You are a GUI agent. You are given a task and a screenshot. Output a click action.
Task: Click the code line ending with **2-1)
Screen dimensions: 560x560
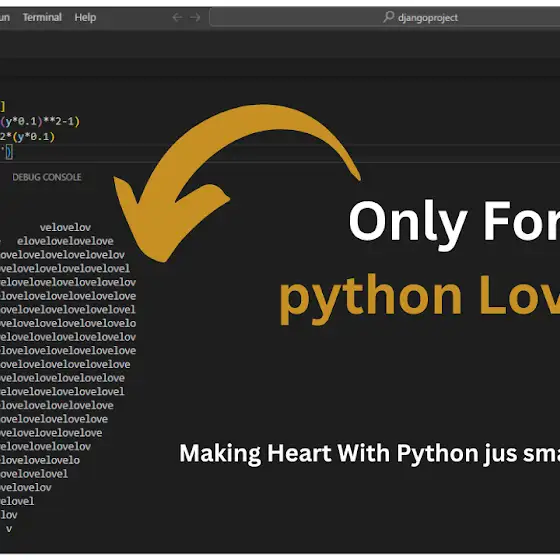click(40, 121)
